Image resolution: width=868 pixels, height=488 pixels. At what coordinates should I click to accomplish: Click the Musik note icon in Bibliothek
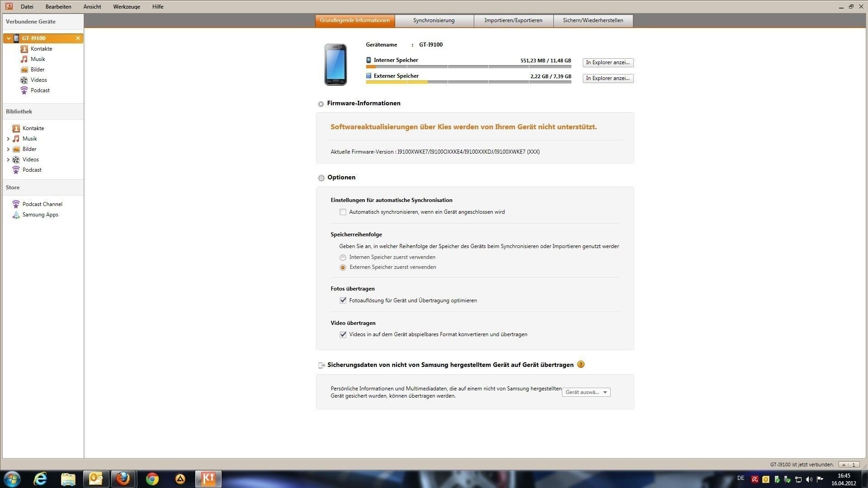click(x=16, y=139)
